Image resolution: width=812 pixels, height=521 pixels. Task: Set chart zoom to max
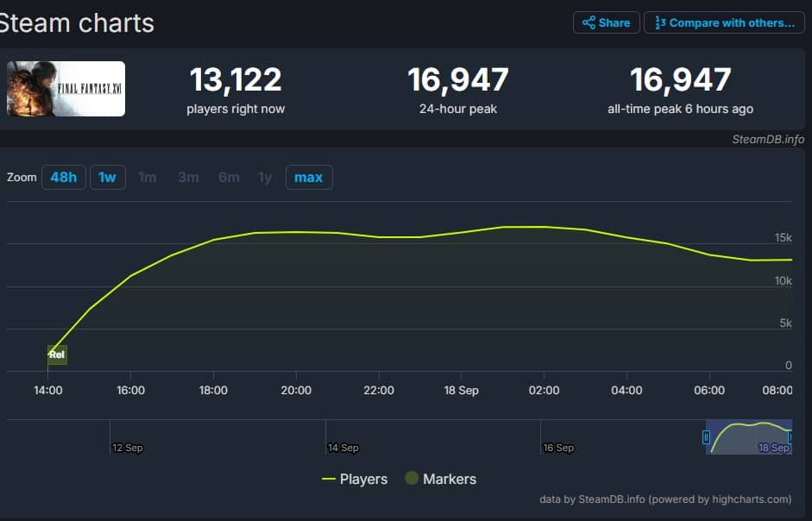click(309, 177)
